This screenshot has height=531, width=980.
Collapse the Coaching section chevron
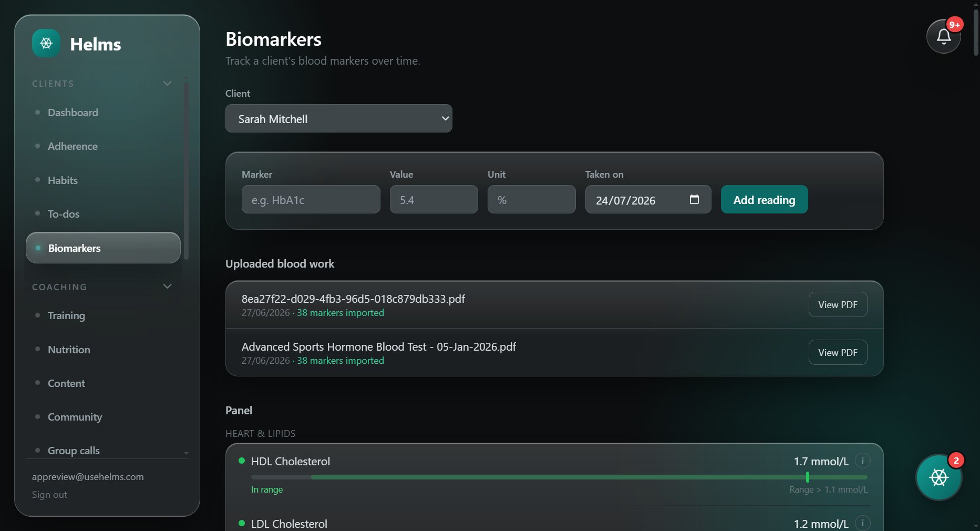coord(167,287)
